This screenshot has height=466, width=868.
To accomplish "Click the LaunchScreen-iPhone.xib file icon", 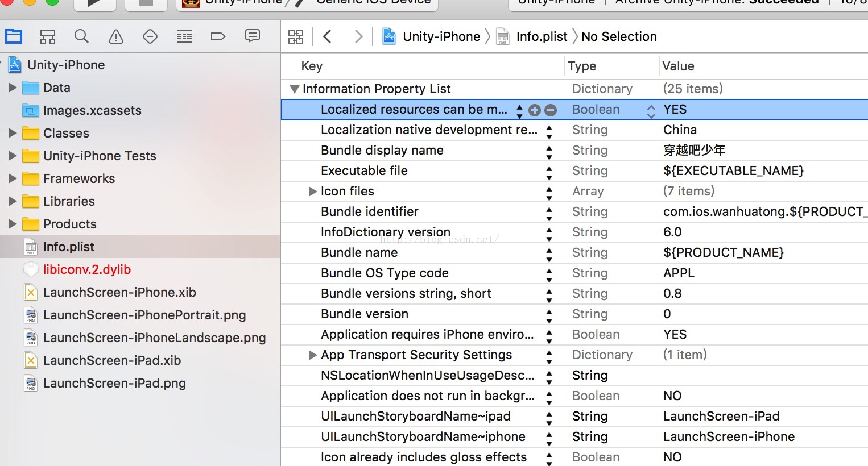I will 31,292.
